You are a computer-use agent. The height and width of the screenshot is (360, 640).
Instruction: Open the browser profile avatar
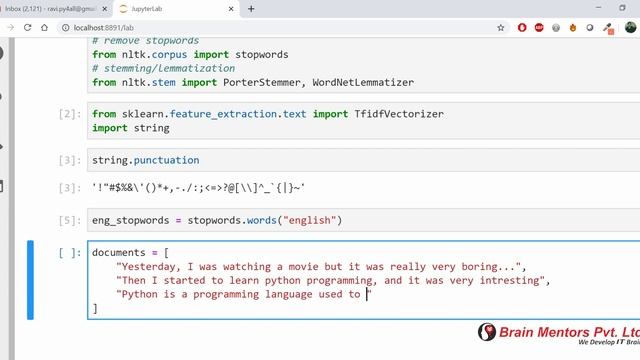630,27
